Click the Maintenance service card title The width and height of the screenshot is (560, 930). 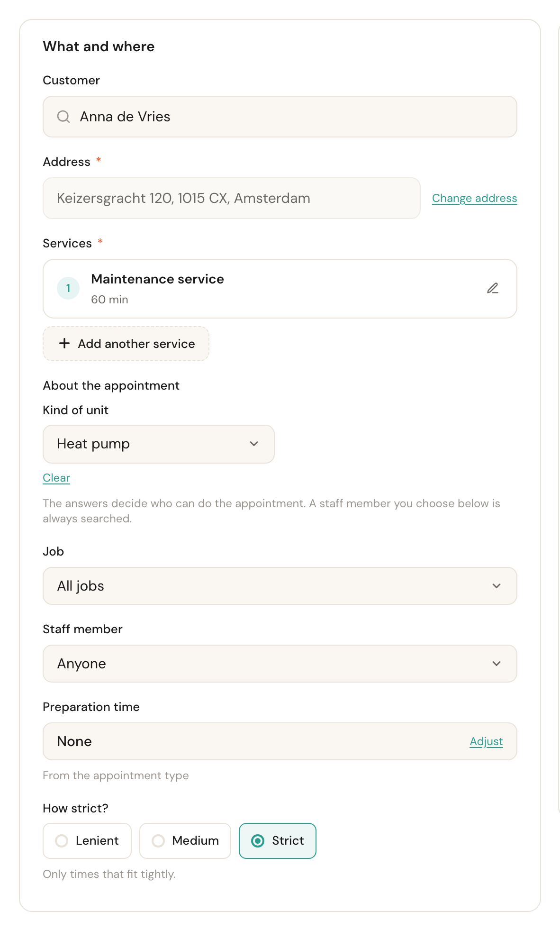coord(157,279)
